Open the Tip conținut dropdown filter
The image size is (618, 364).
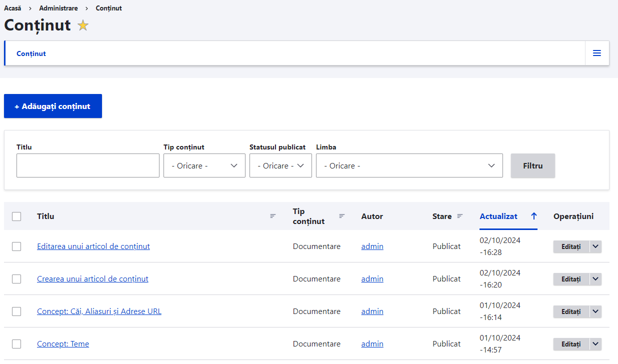(x=204, y=165)
